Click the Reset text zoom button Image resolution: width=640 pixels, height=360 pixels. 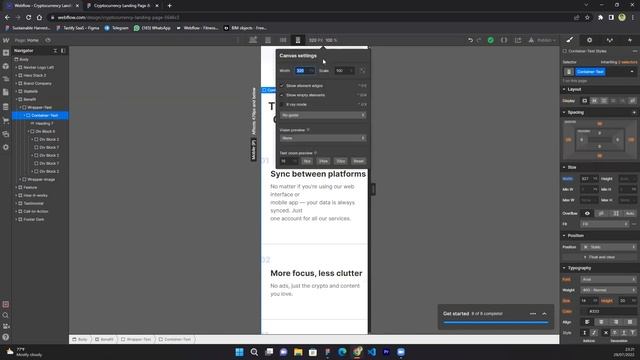tap(358, 161)
